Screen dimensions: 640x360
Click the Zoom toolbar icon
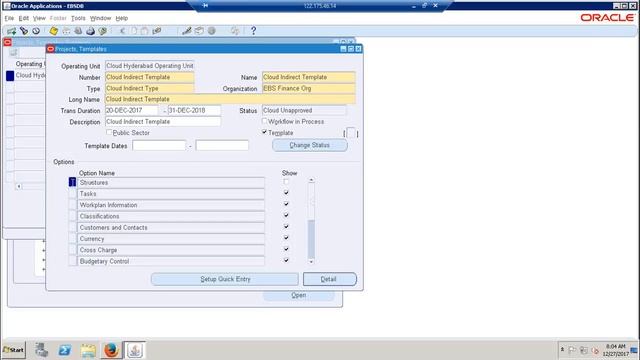click(199, 31)
